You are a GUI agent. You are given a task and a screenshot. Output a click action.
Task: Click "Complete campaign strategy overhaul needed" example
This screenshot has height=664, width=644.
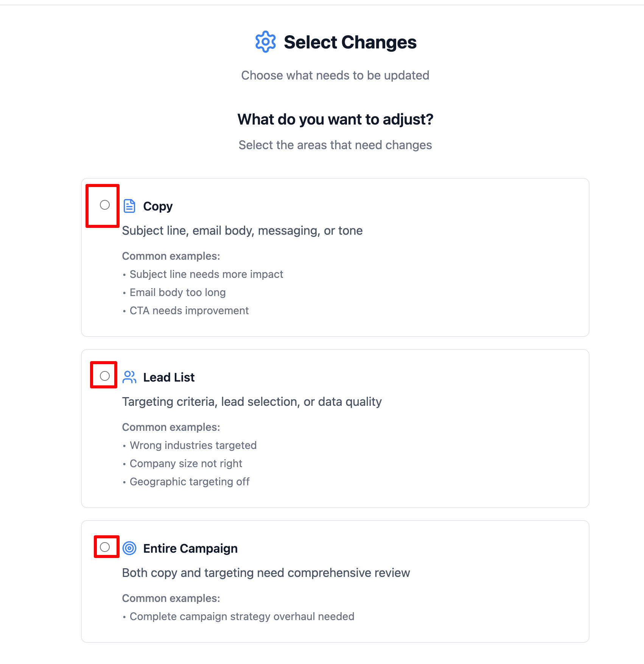pyautogui.click(x=242, y=616)
